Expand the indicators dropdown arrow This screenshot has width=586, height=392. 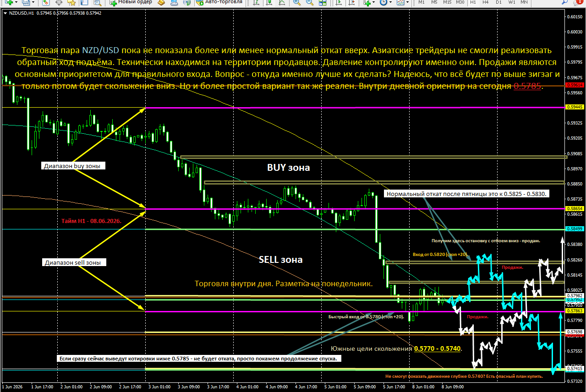[x=374, y=2]
